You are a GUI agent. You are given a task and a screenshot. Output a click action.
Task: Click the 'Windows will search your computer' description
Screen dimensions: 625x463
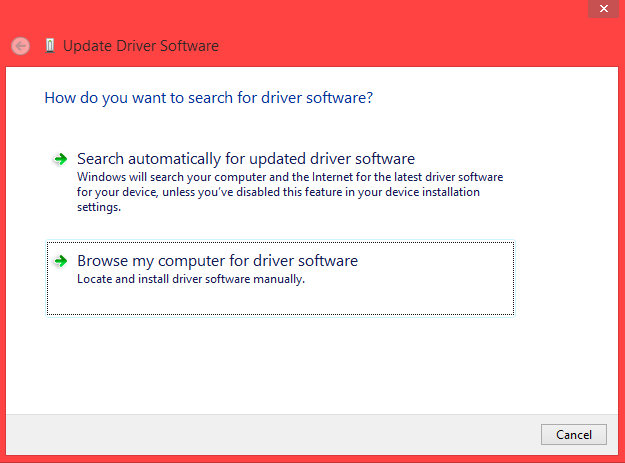(290, 192)
